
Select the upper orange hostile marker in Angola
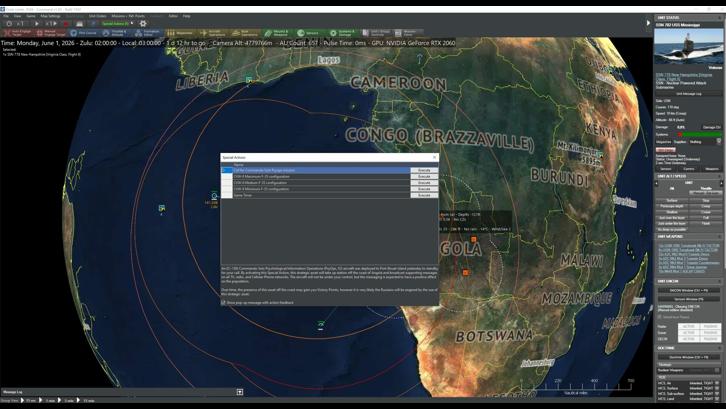[x=473, y=239]
